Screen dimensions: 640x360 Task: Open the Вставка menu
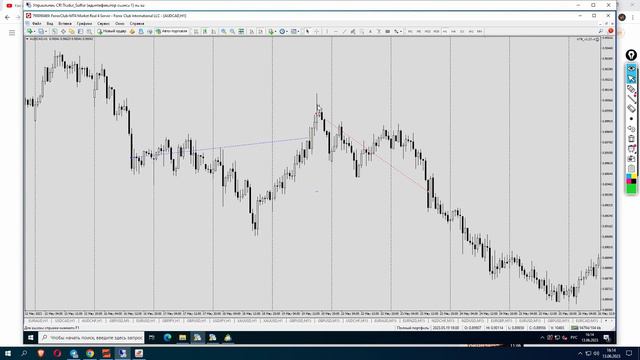point(65,24)
